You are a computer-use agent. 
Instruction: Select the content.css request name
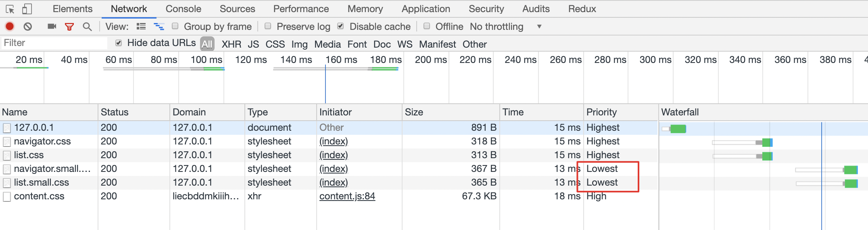39,197
